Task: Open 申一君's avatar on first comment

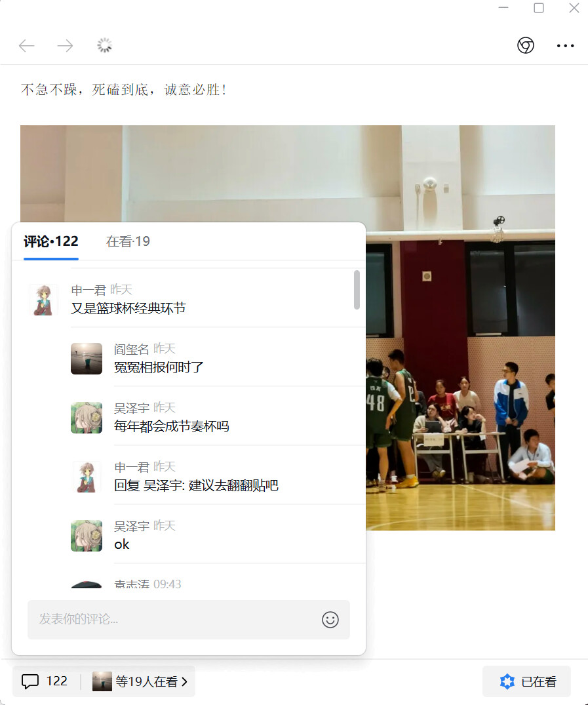Action: click(43, 300)
